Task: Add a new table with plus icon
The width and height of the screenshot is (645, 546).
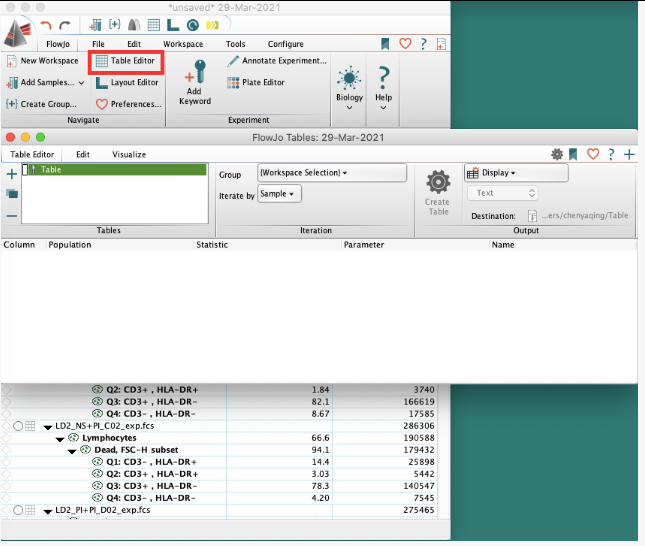Action: 11,174
